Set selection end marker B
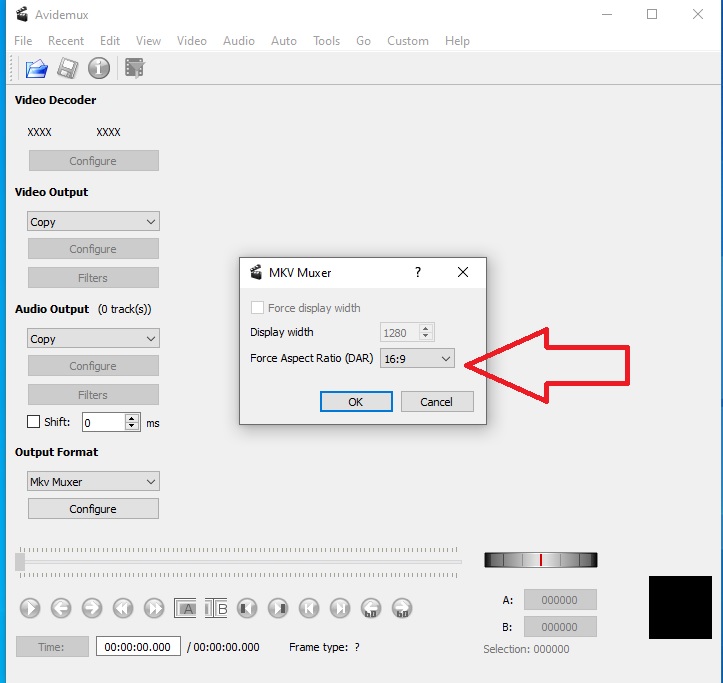723x683 pixels. point(216,608)
